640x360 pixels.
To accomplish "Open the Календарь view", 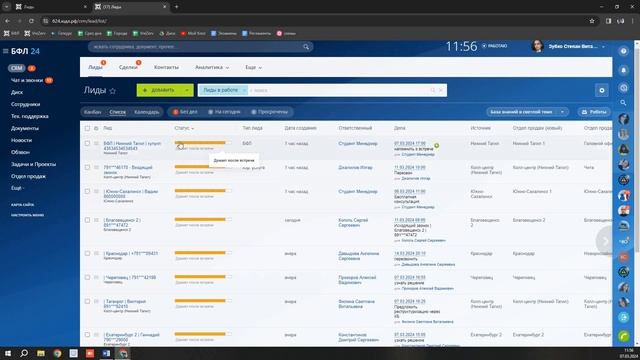I will tap(147, 112).
